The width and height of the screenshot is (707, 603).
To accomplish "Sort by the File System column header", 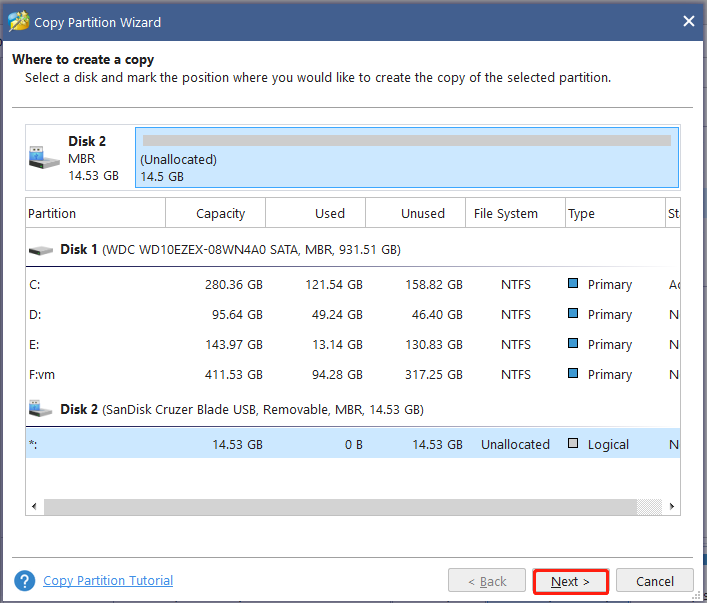I will (515, 213).
